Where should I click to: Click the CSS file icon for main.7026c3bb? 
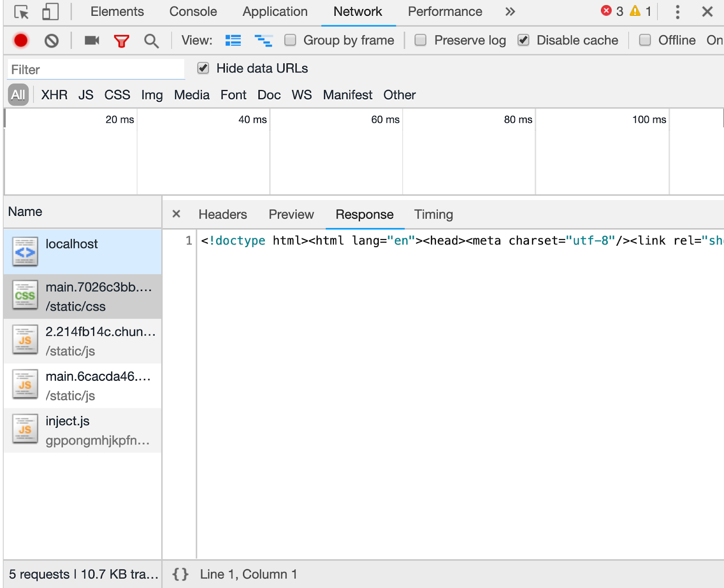tap(25, 296)
